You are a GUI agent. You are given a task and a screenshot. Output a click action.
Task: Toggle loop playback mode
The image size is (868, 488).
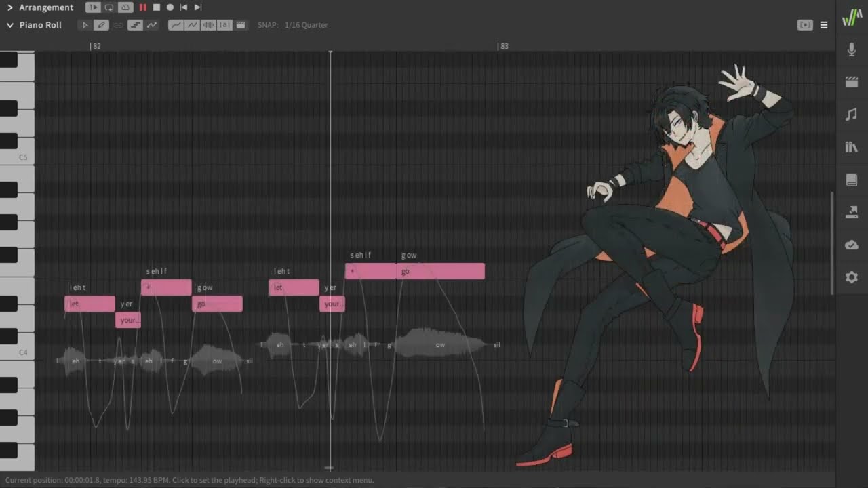click(x=109, y=7)
